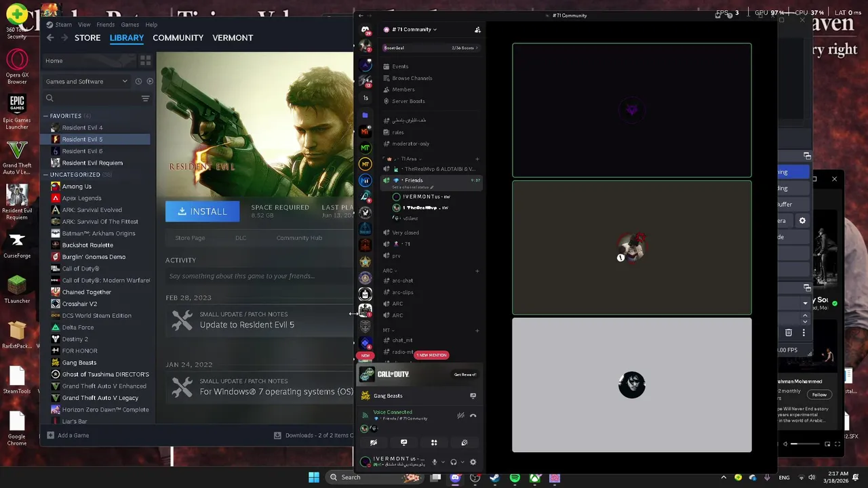Toggle the ready-to-play filter icon in Steam

(x=150, y=81)
